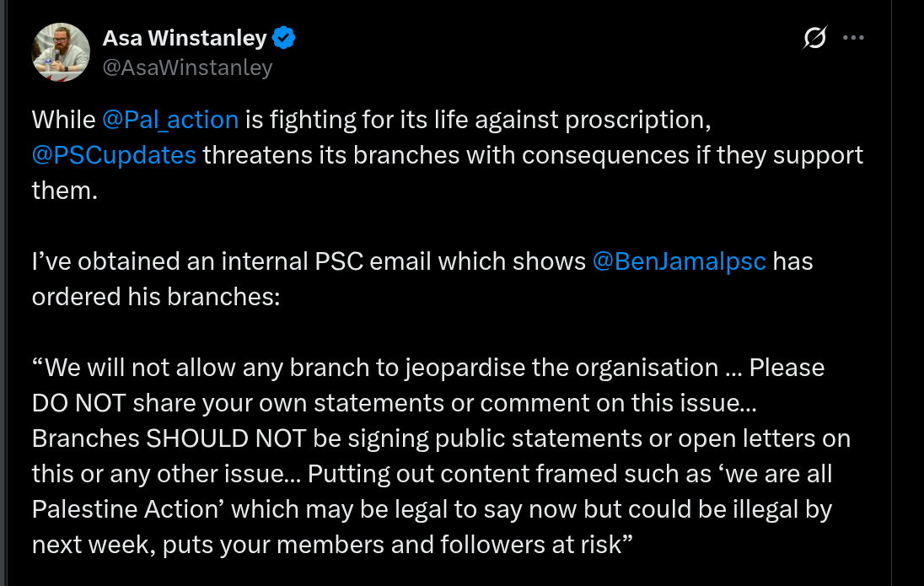Open the three-dot More menu
Viewport: 924px width, 586px height.
click(x=854, y=38)
